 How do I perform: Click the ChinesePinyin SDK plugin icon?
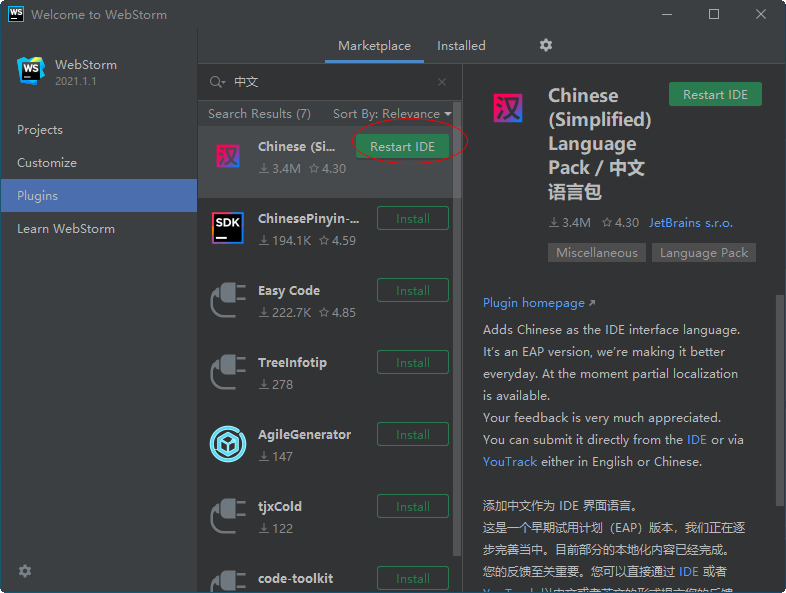[228, 228]
